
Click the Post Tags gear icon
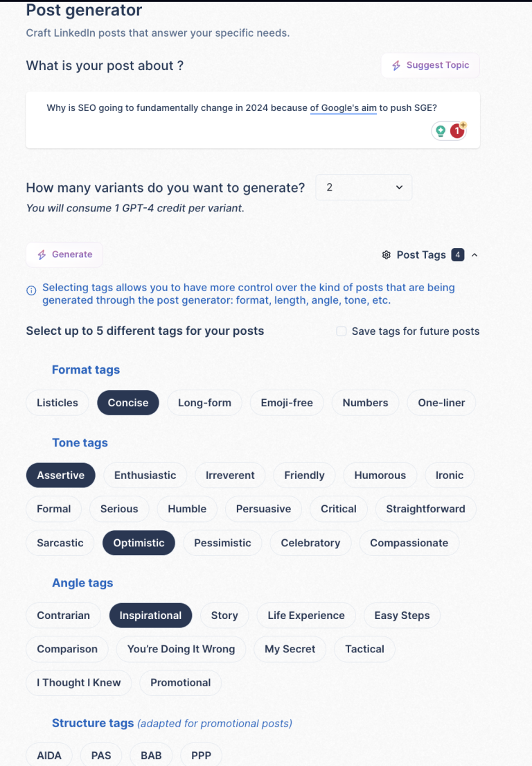click(387, 254)
